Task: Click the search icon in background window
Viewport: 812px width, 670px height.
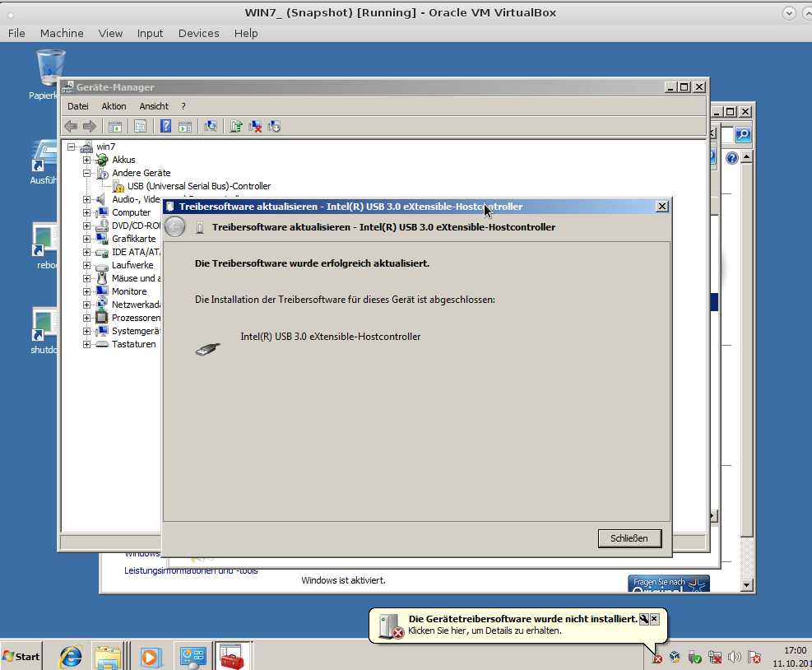Action: tap(743, 135)
